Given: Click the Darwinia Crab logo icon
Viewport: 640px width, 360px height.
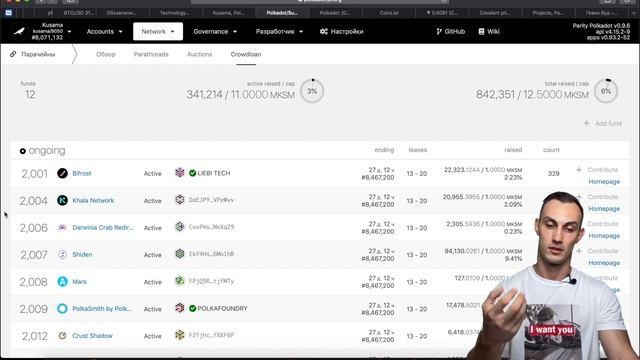Looking at the screenshot, I should 62,227.
